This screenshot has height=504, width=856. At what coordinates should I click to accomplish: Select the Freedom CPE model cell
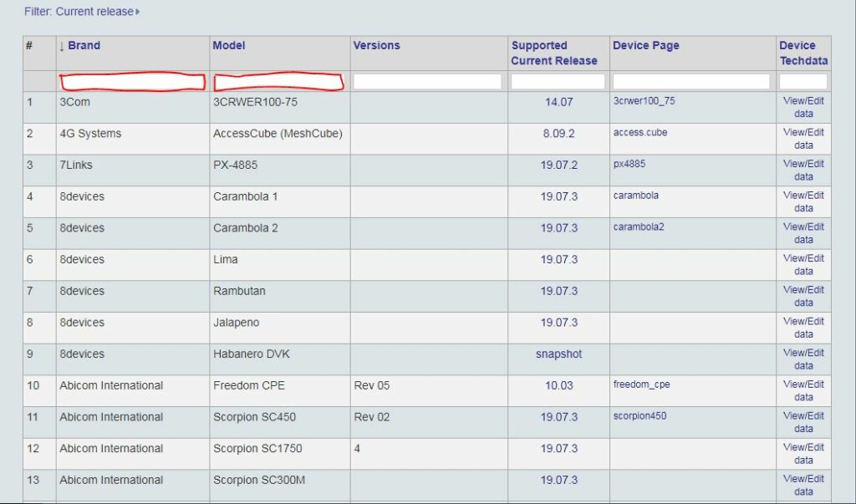(x=280, y=391)
